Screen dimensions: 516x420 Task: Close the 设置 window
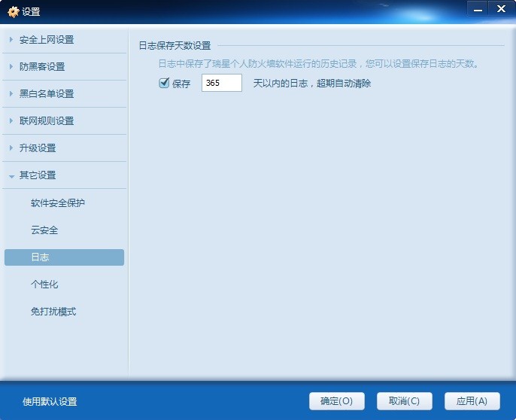coord(501,9)
